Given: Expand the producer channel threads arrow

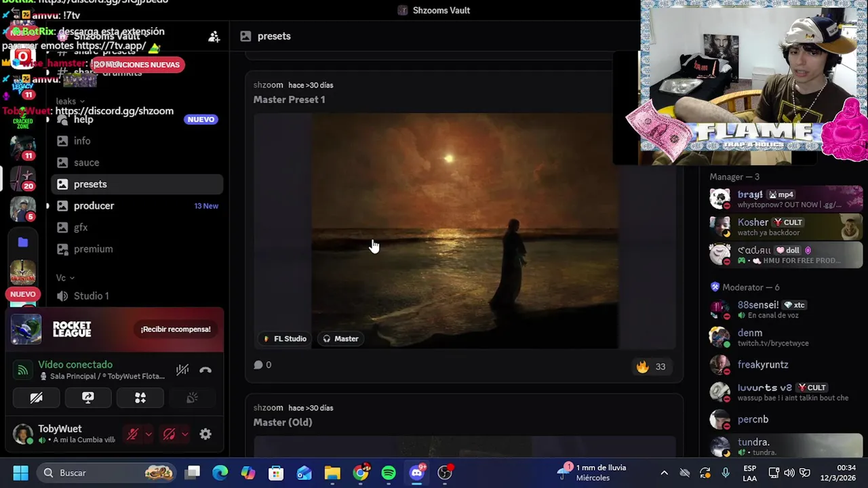Looking at the screenshot, I should (x=47, y=206).
